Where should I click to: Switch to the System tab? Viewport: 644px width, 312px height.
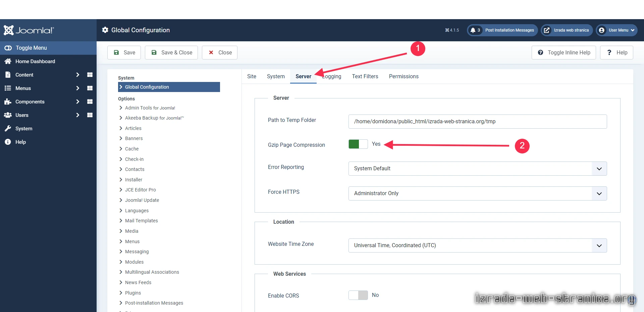[276, 77]
